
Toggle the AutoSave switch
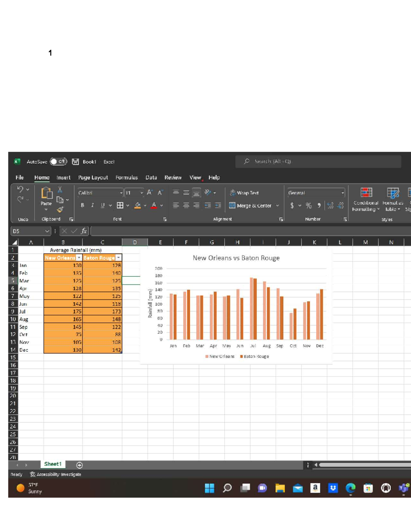(58, 161)
